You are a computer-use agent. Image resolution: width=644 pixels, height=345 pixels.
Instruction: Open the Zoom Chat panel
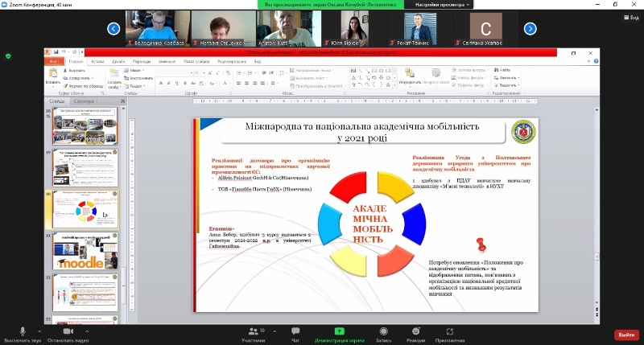295,331
